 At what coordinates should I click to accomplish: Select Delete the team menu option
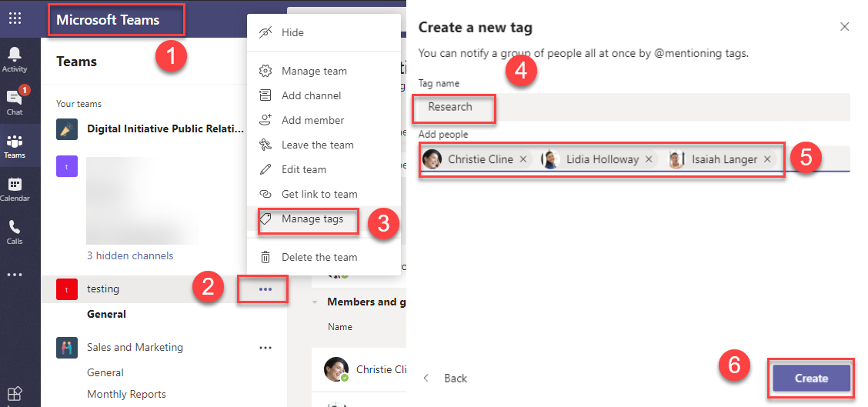(x=319, y=257)
